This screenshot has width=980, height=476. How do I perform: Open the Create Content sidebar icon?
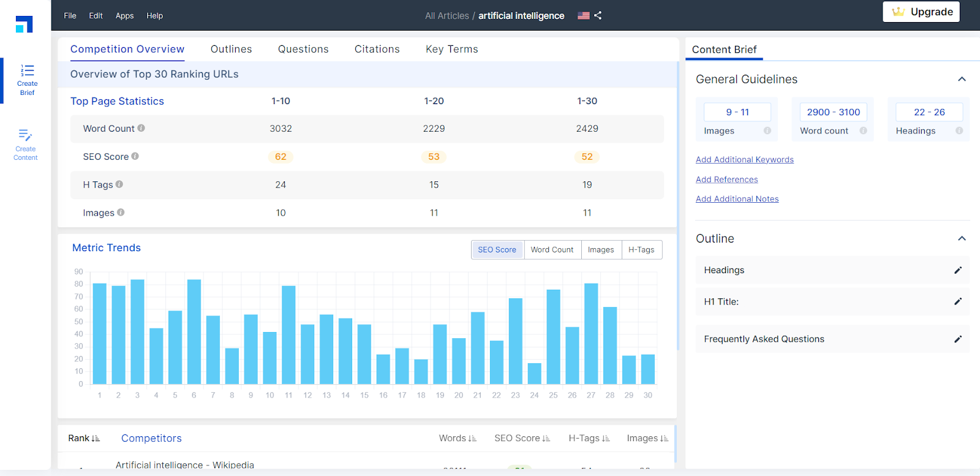click(x=26, y=145)
